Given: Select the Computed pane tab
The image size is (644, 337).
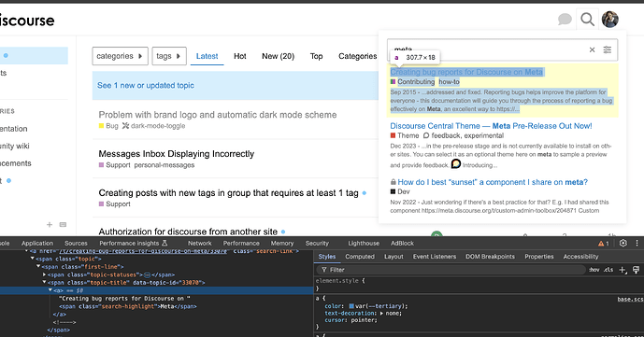Looking at the screenshot, I should (x=360, y=257).
